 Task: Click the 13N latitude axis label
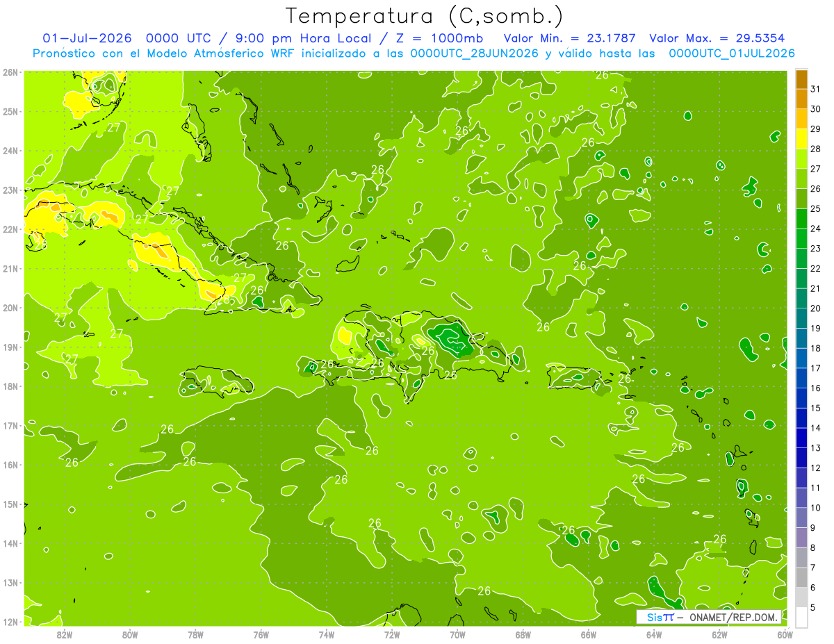click(x=11, y=583)
